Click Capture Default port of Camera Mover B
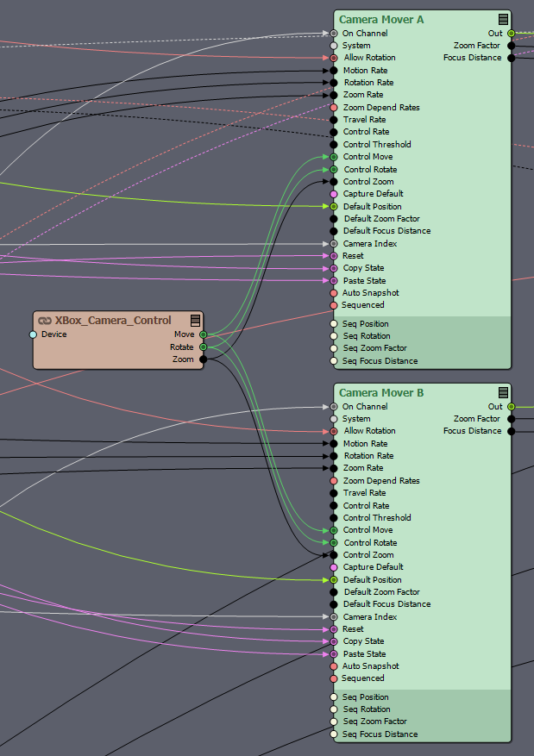This screenshot has height=756, width=534. (333, 567)
